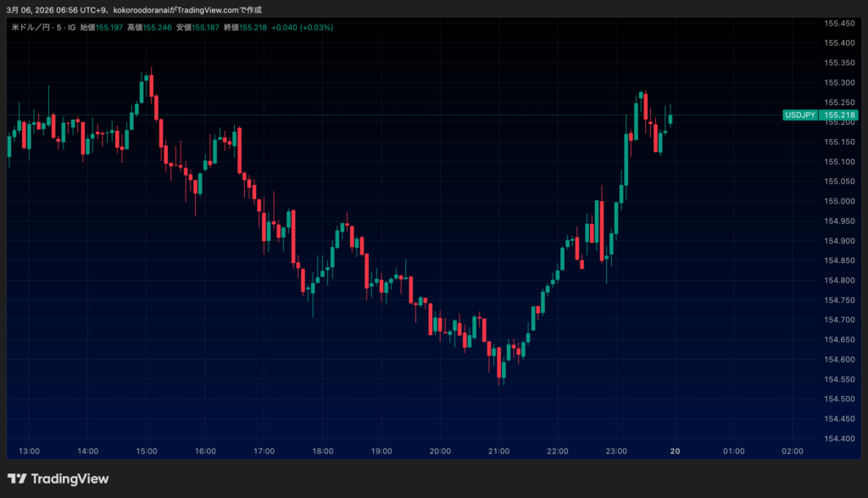Click the +0.040 (+0.03%) change text
Viewport: 868px width, 498px height.
click(x=303, y=27)
